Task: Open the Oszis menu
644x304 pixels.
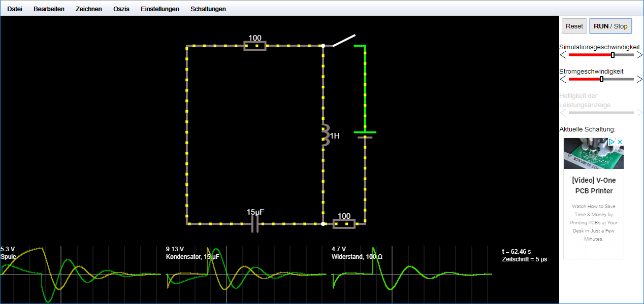Action: 121,9
